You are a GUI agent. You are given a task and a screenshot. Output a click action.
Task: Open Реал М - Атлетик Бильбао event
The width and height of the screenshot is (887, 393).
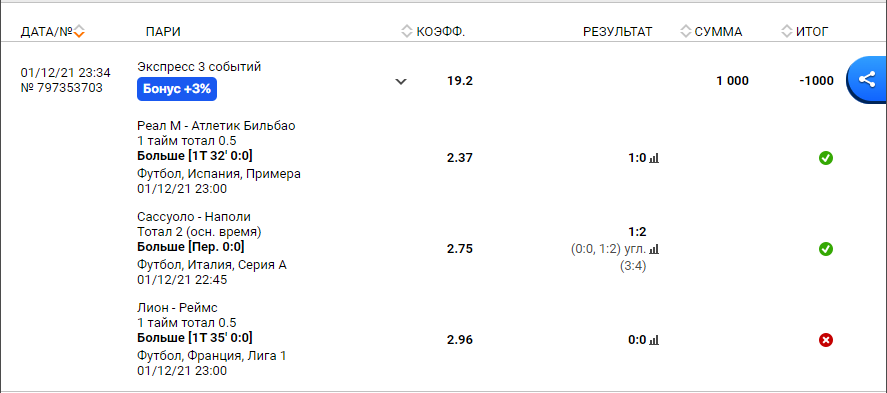point(216,126)
